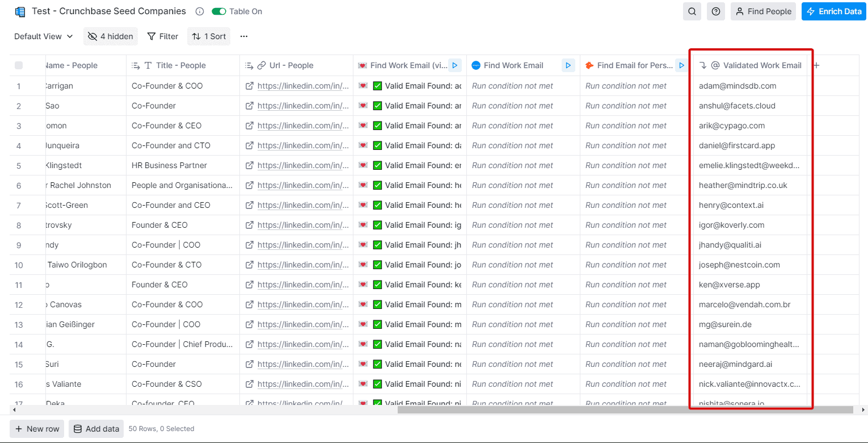
Task: Open external link icon in row 5 Url
Action: (249, 165)
